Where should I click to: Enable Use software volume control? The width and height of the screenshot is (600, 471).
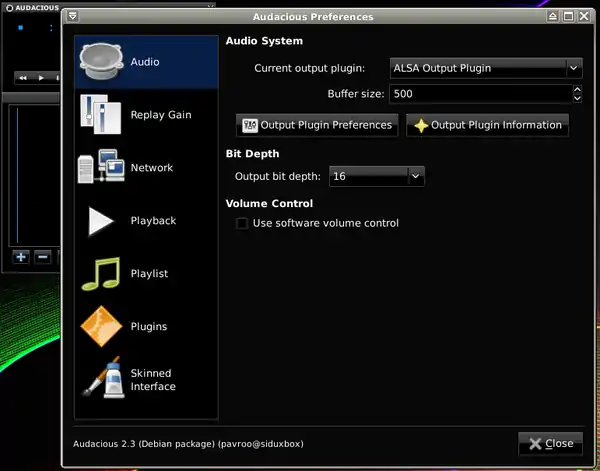[x=242, y=223]
